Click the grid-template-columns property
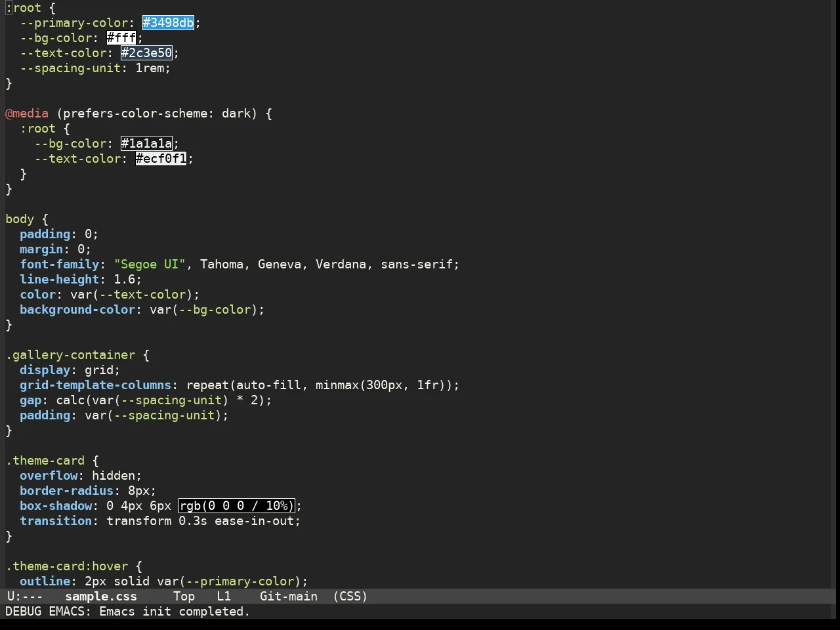Screen dimensions: 840x630 pyautogui.click(x=95, y=385)
